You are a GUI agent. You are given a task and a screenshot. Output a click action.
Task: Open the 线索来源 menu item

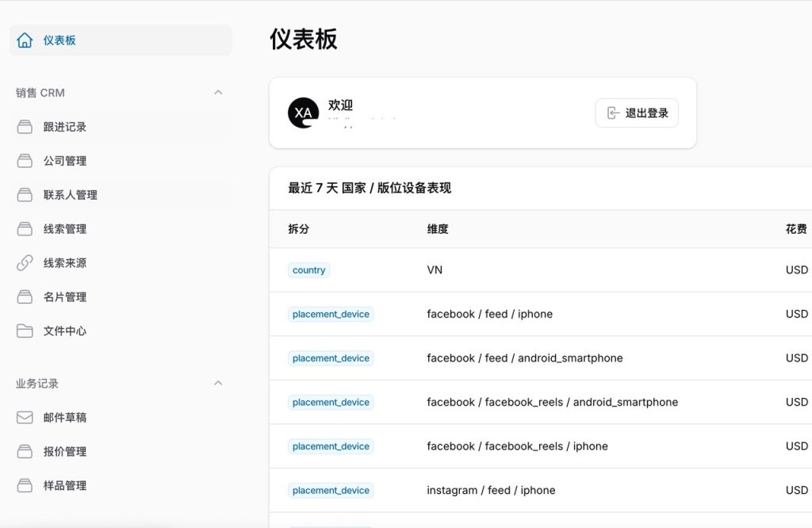coord(121,263)
